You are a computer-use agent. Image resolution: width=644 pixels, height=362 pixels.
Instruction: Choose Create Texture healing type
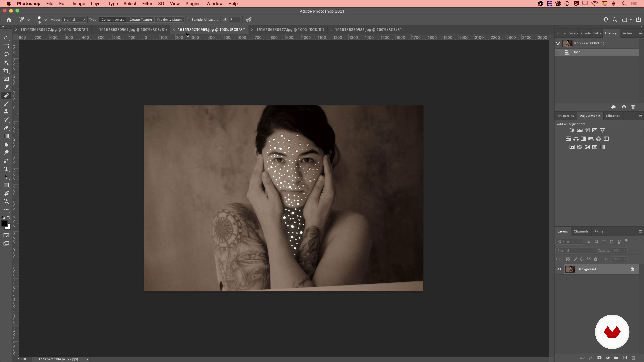click(x=141, y=20)
